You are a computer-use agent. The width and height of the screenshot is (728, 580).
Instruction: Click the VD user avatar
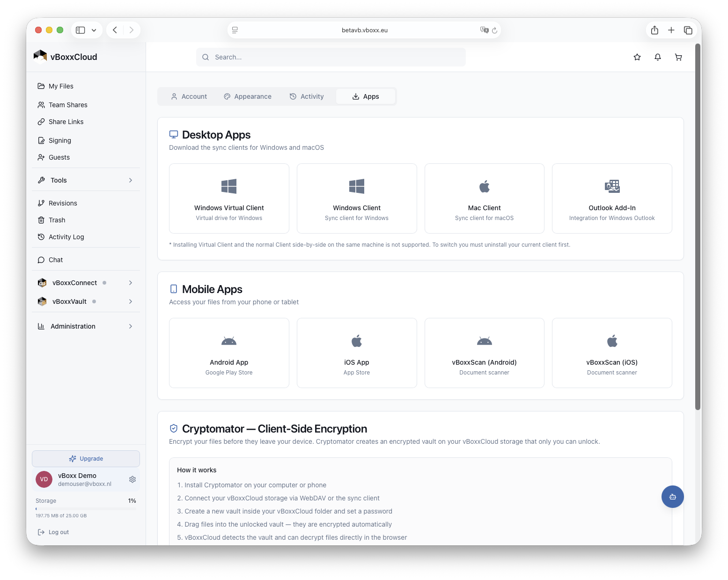pyautogui.click(x=44, y=479)
